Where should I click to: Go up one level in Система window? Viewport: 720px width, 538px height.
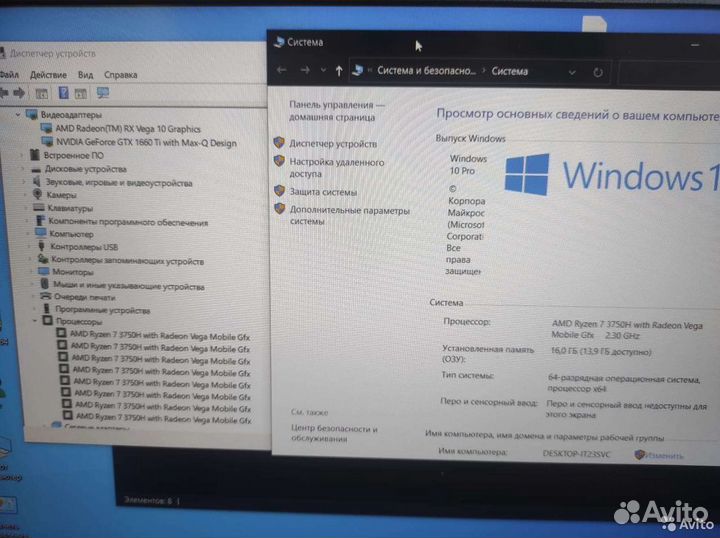point(339,71)
